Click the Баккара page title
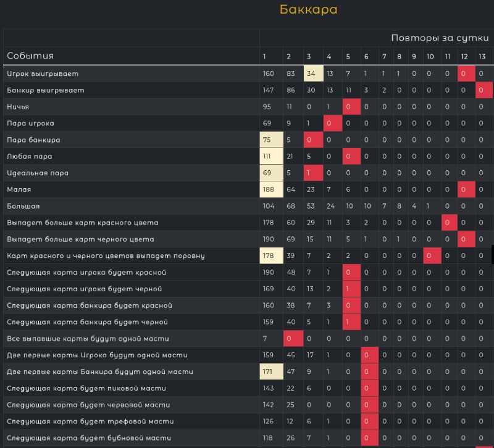494x448 pixels. coord(308,10)
